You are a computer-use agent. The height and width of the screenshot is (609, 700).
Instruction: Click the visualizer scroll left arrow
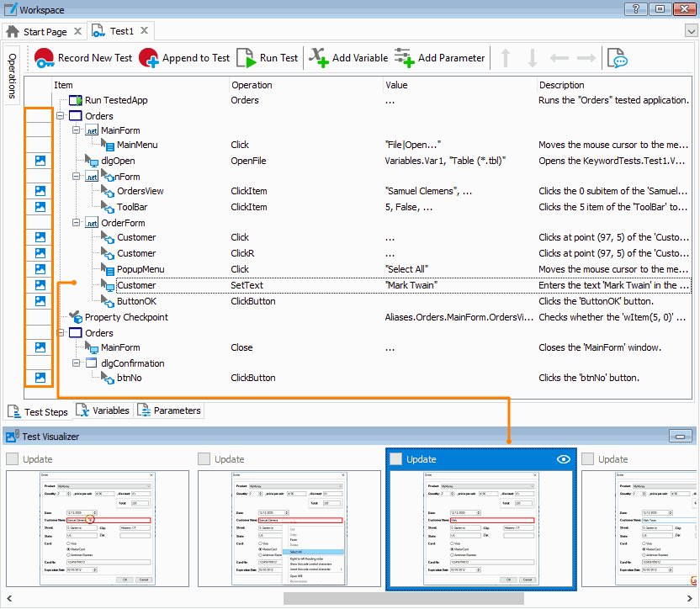9,598
